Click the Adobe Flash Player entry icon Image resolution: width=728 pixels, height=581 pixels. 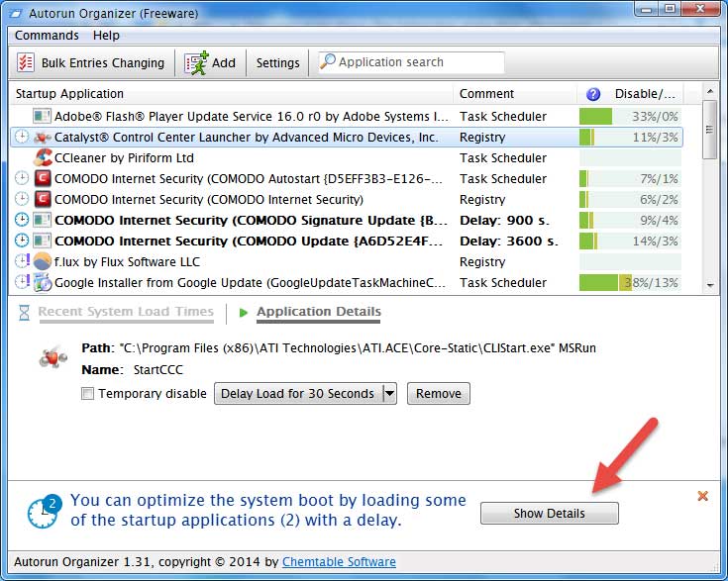point(42,116)
